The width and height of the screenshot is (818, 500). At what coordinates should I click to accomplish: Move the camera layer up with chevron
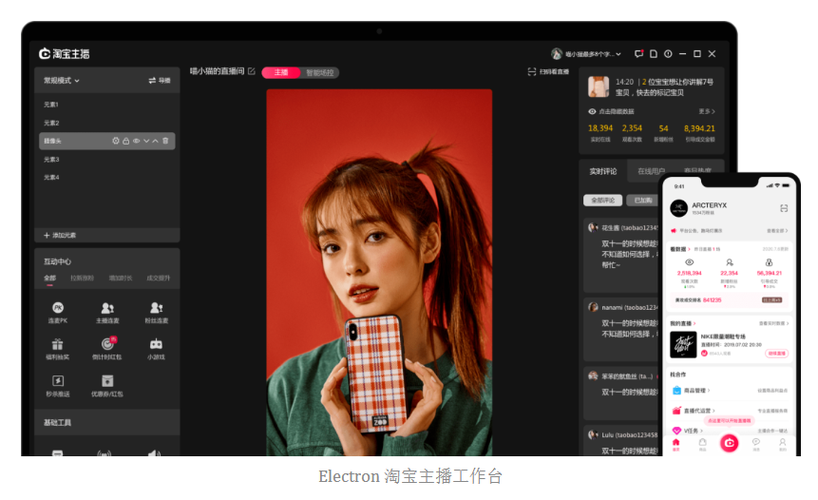155,141
